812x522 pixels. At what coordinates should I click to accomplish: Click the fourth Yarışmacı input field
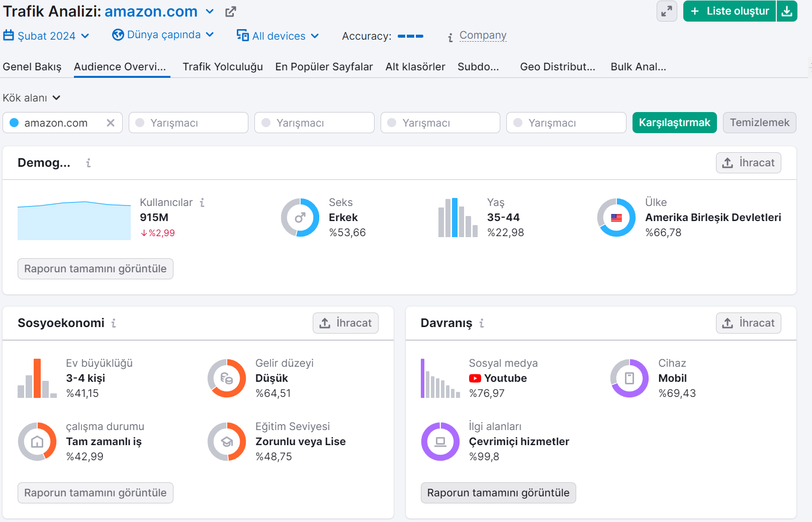pos(566,123)
